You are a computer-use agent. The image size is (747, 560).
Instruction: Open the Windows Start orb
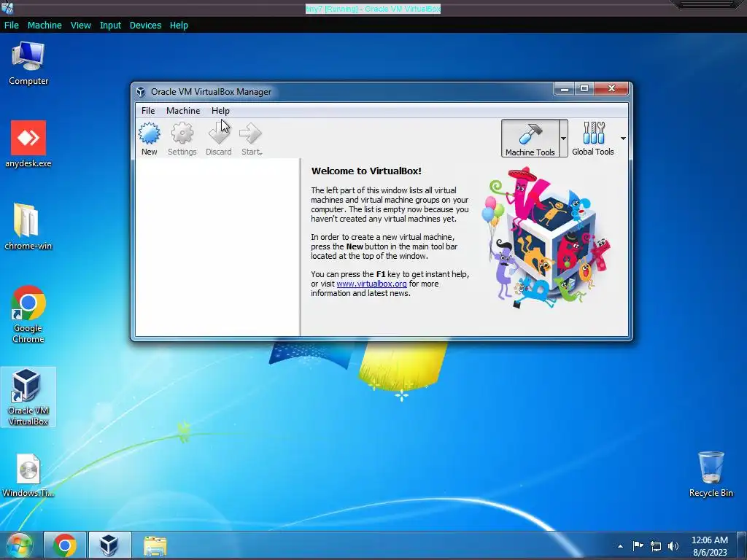[x=20, y=545]
